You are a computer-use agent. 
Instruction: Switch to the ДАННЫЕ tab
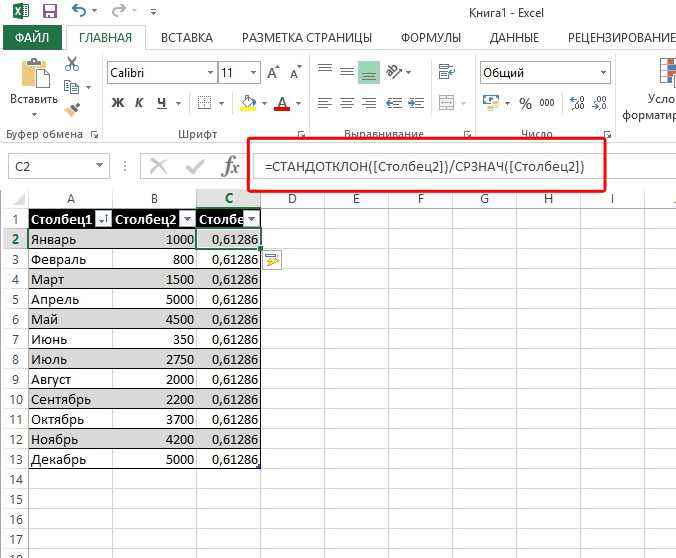[514, 38]
